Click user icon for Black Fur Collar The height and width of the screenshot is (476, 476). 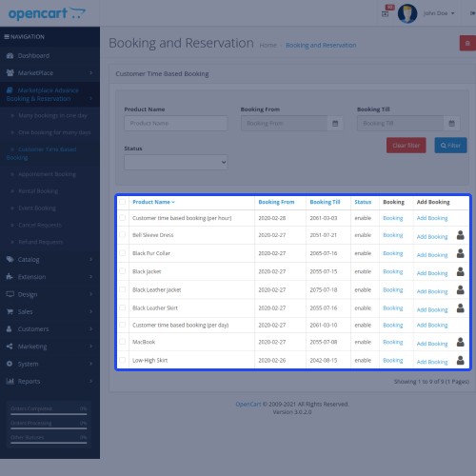click(x=461, y=253)
